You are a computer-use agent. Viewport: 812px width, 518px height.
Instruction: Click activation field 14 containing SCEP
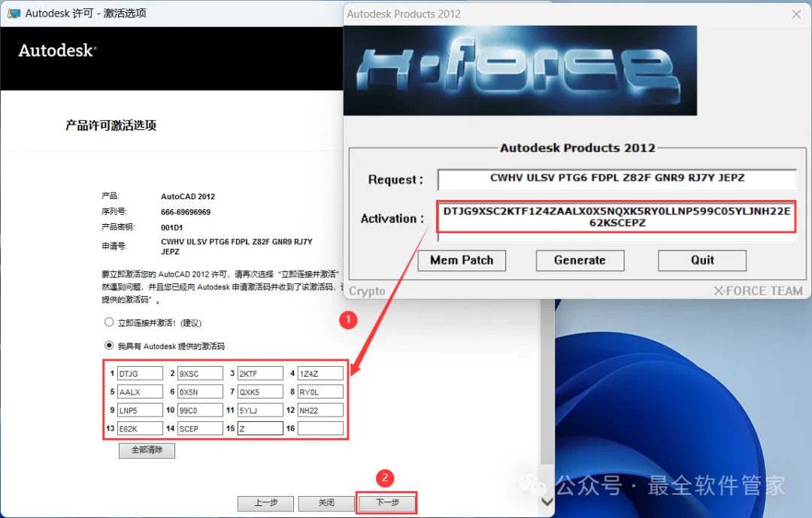pos(200,429)
